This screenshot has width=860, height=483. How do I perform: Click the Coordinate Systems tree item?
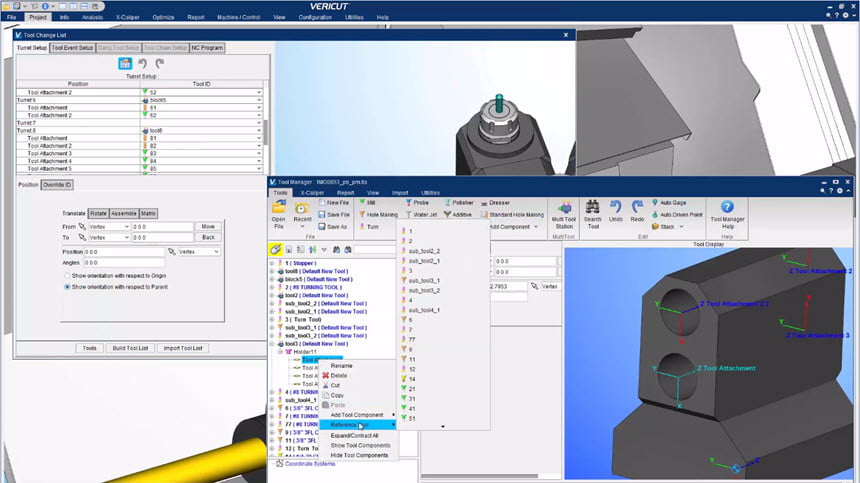point(310,464)
